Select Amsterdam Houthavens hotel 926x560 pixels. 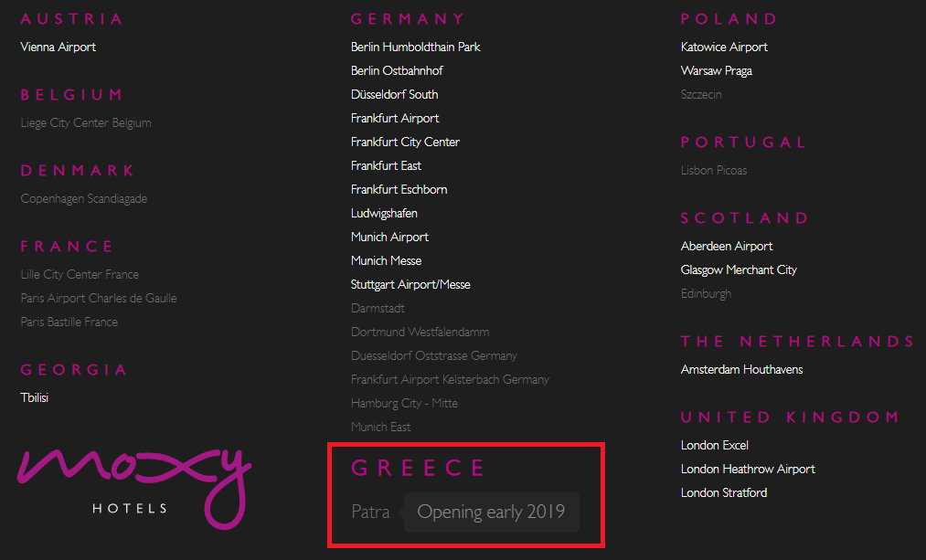tap(740, 369)
